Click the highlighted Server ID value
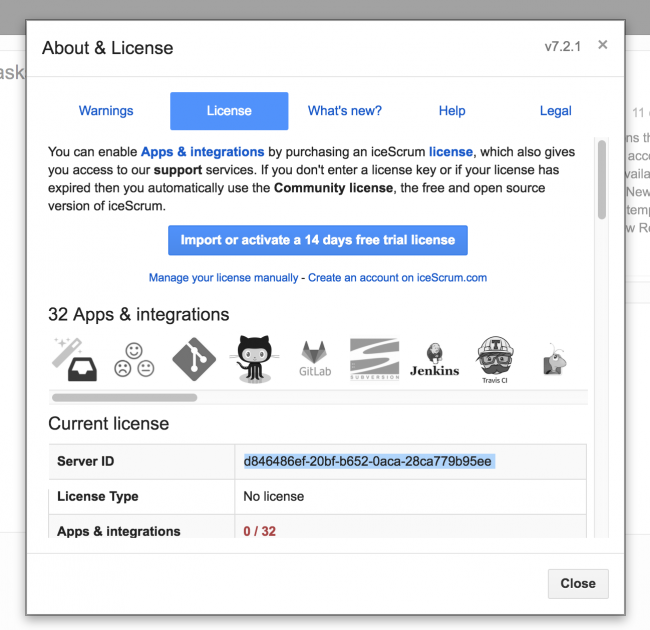650x630 pixels. (368, 461)
